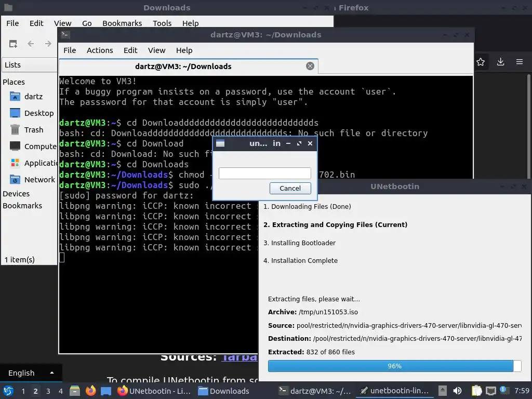Launch Firefox from panel quick launch icon
This screenshot has width=532, height=399.
[90, 391]
